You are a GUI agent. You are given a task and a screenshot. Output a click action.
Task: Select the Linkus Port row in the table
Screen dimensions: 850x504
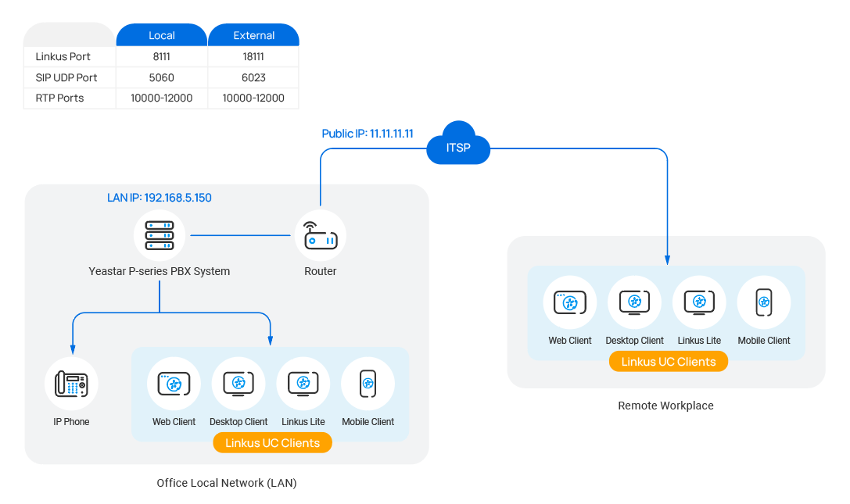click(63, 56)
